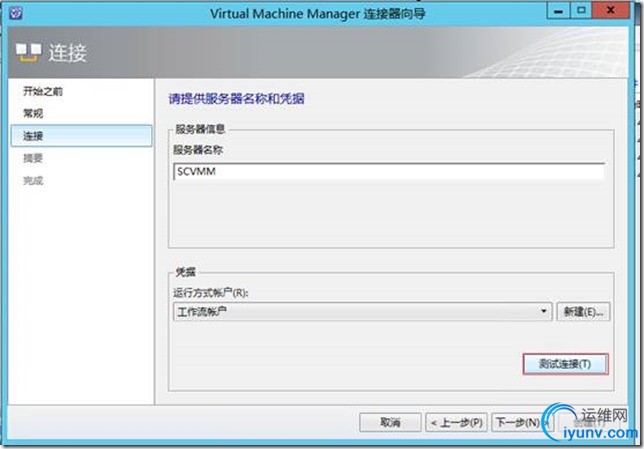The image size is (644, 449).
Task: Click 新建(E)... to create an account
Action: click(x=583, y=312)
